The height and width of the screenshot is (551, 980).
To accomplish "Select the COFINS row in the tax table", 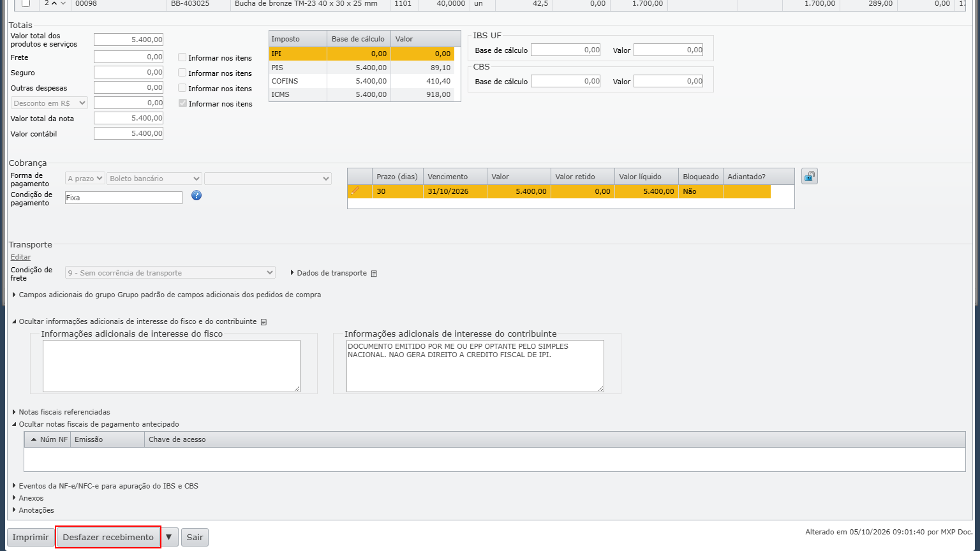I will point(362,81).
